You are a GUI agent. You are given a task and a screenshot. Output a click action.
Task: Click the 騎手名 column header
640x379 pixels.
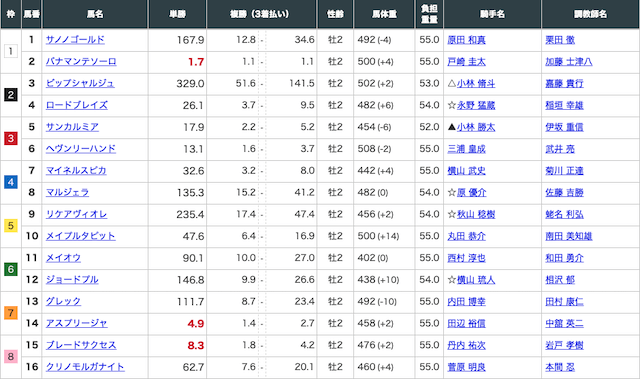(x=492, y=14)
